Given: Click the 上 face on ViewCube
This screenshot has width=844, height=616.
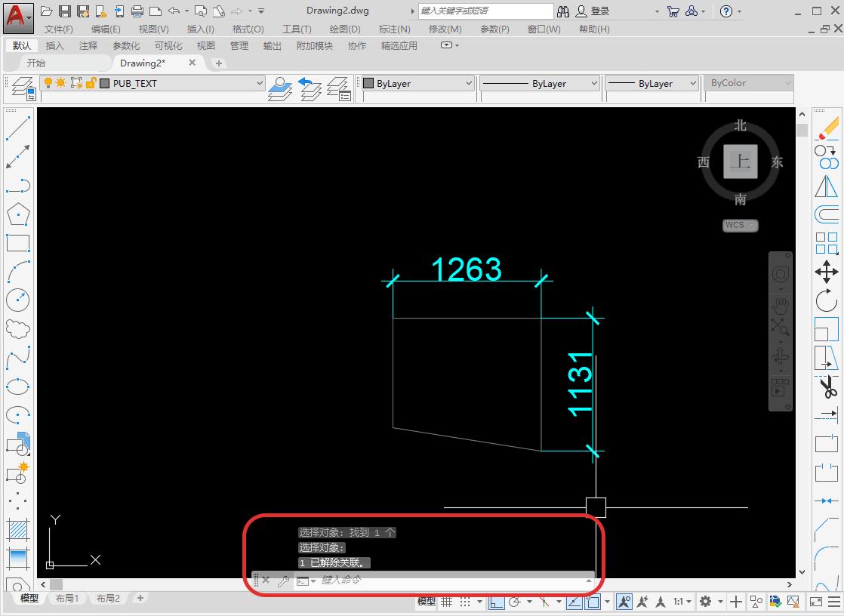Looking at the screenshot, I should [x=740, y=162].
